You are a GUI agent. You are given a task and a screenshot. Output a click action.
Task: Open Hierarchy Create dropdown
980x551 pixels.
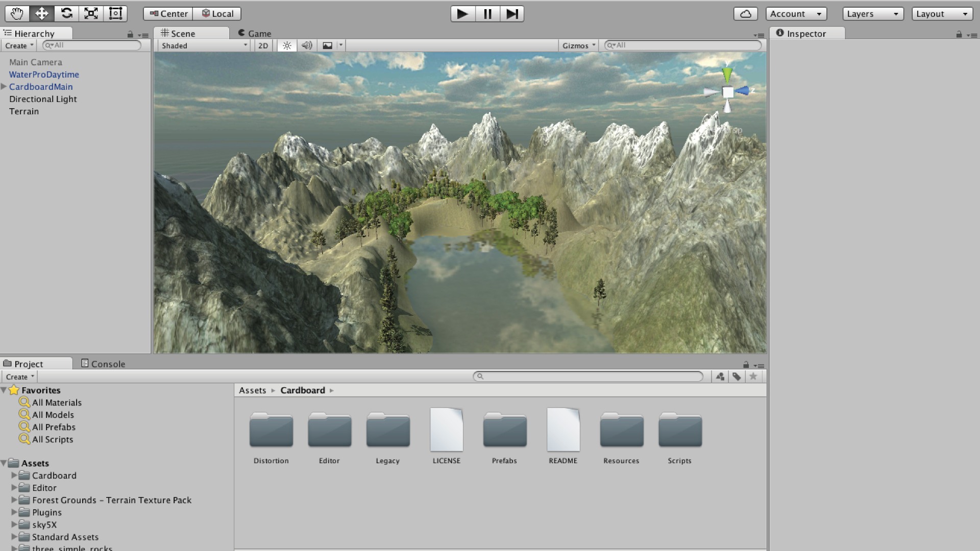[x=19, y=45]
